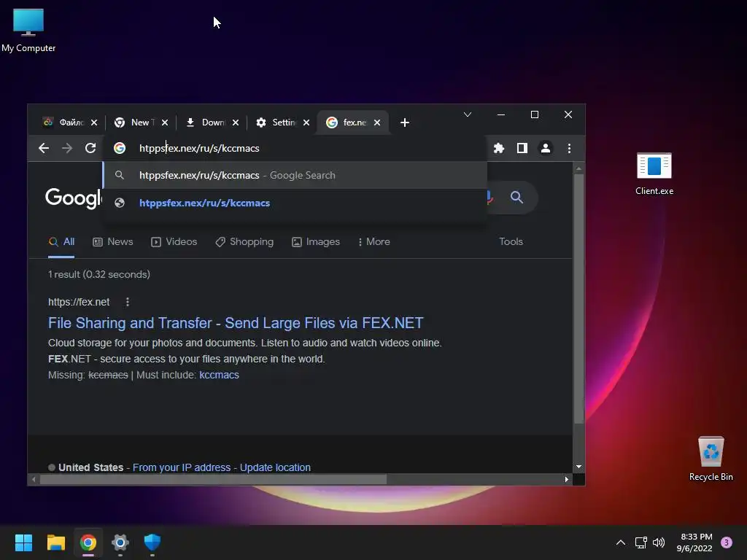The height and width of the screenshot is (560, 747).
Task: Click the network tray icon
Action: 640,542
